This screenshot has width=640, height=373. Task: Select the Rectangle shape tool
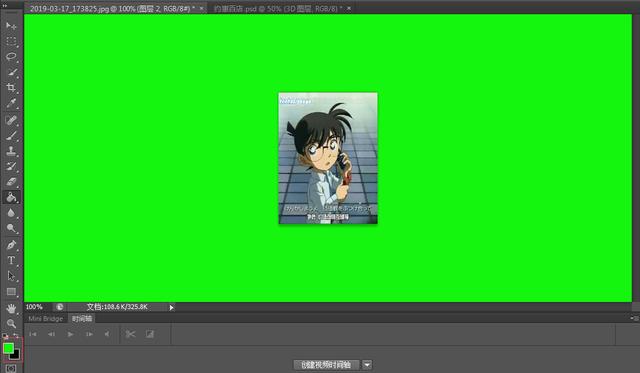click(11, 292)
